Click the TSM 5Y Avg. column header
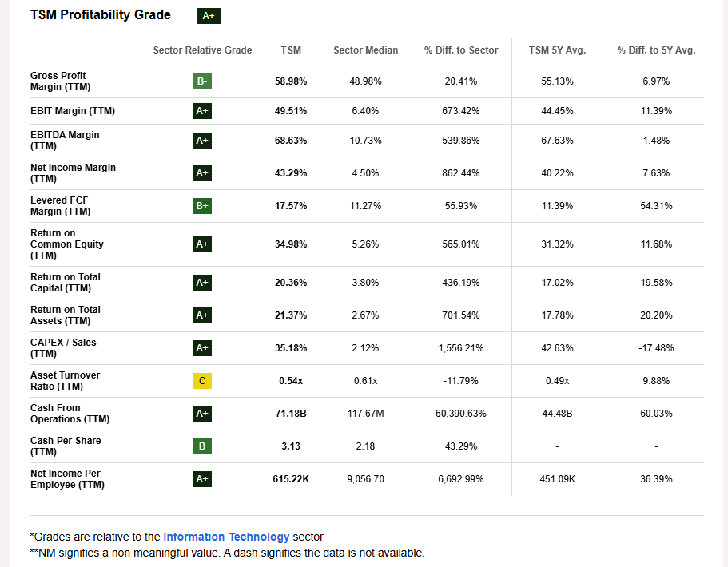 557,50
